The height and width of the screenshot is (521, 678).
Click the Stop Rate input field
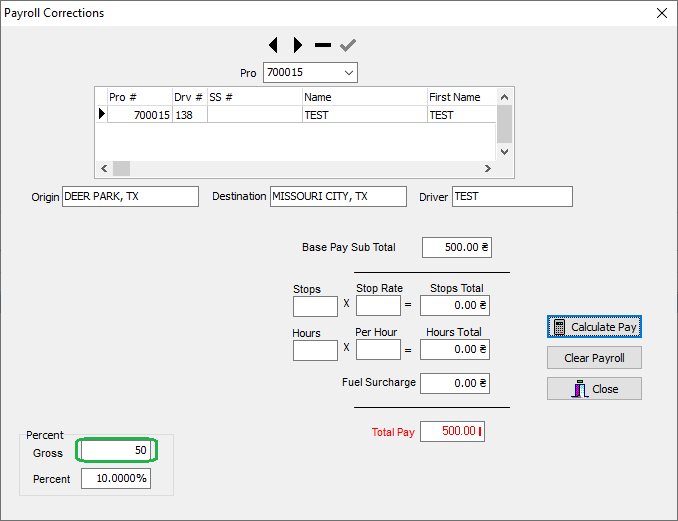(x=378, y=306)
